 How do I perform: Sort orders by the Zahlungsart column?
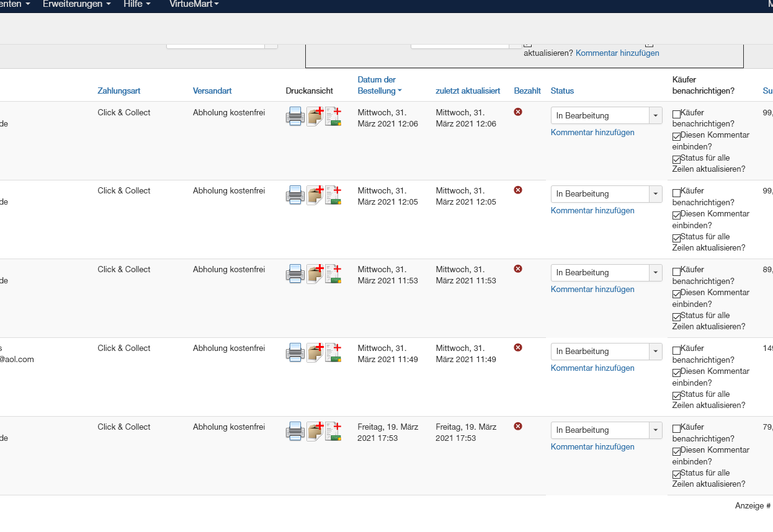[118, 91]
